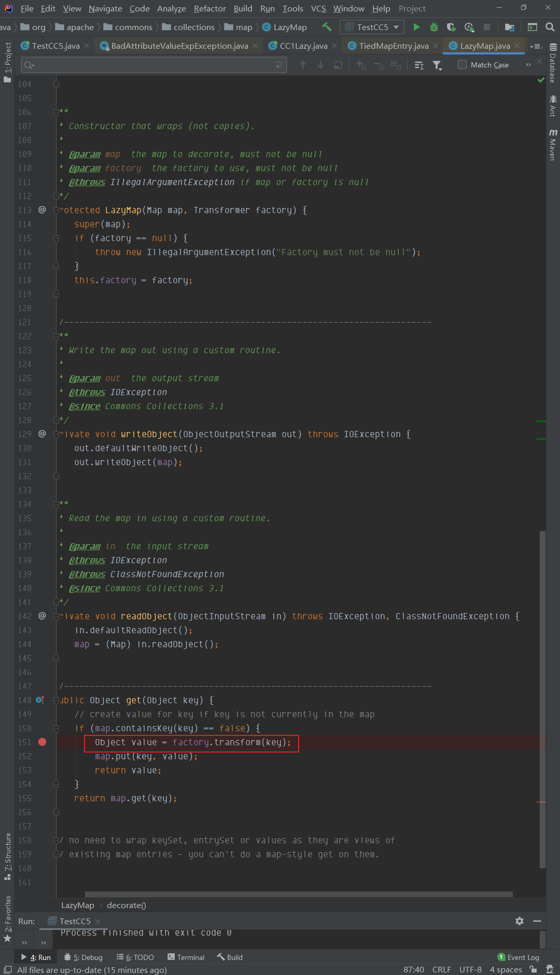The width and height of the screenshot is (560, 975).
Task: Click the green Run button
Action: (x=416, y=27)
